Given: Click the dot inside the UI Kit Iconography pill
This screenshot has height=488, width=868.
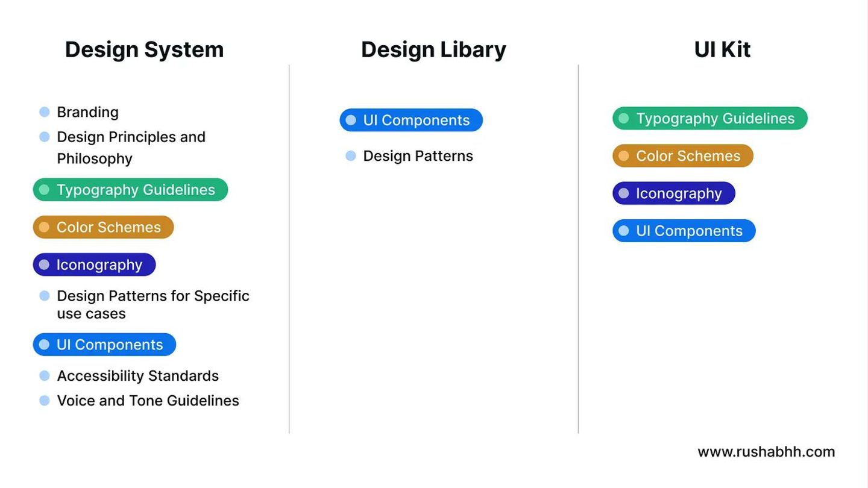Looking at the screenshot, I should 623,193.
